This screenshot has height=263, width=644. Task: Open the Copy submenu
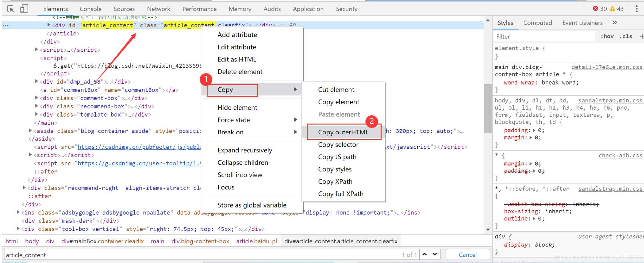click(252, 90)
